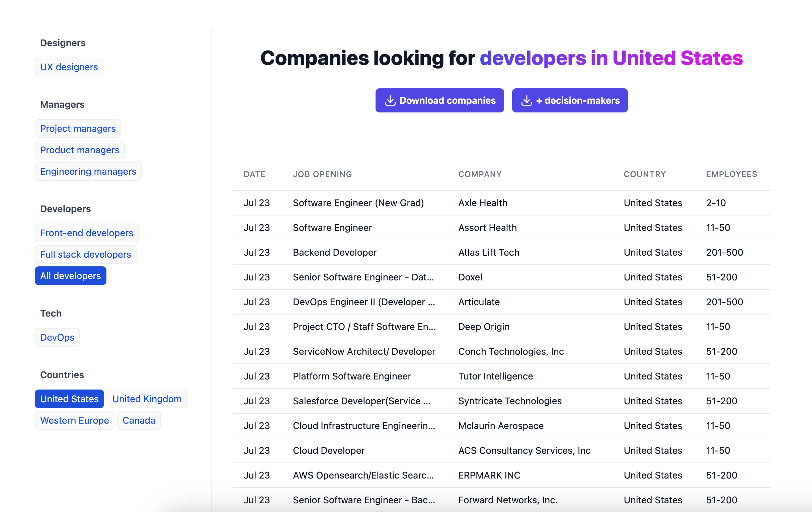Switch country filter to Canada
This screenshot has height=512, width=812.
point(139,420)
